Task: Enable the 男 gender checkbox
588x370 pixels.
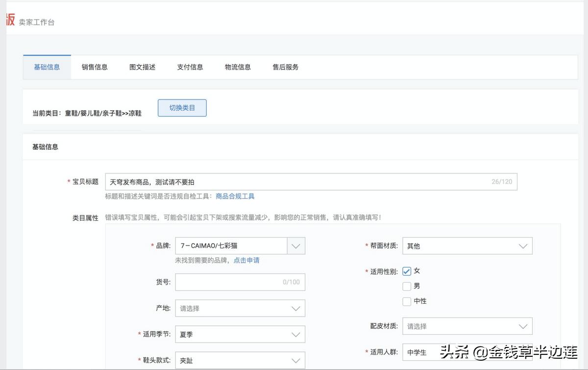Action: coord(407,286)
